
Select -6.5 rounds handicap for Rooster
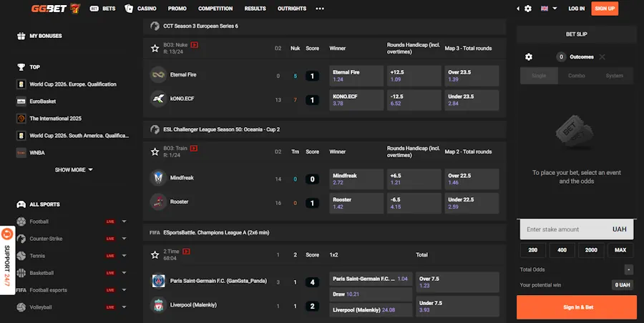pos(414,203)
